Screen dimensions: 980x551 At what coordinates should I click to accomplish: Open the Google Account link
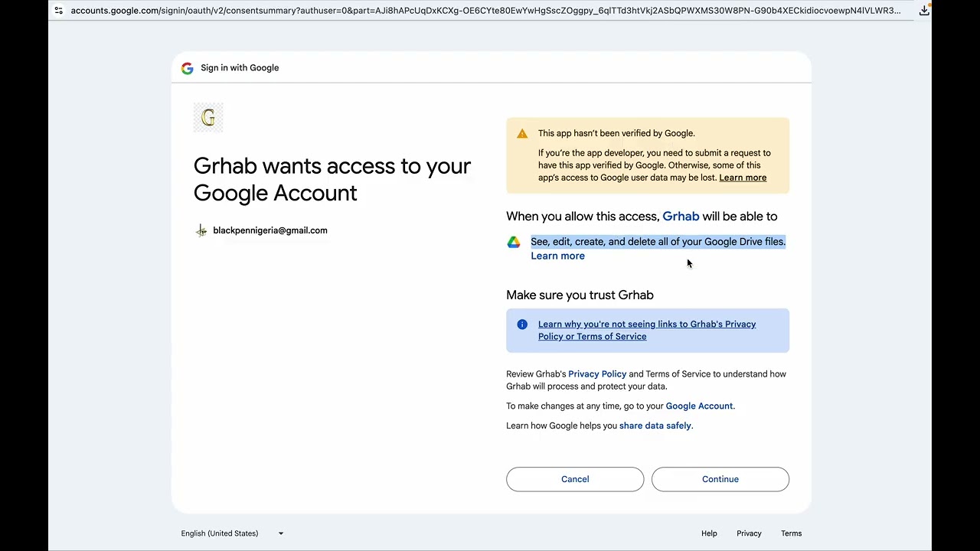pyautogui.click(x=699, y=406)
